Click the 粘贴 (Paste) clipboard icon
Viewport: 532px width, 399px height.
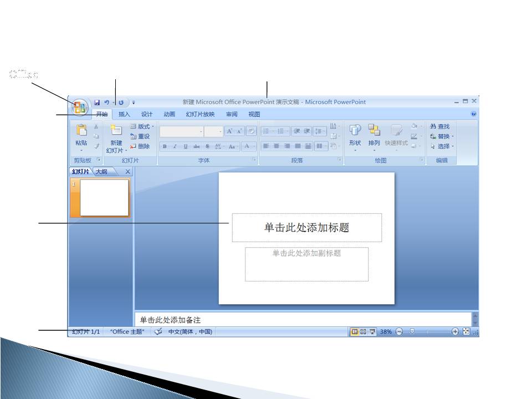[81, 130]
